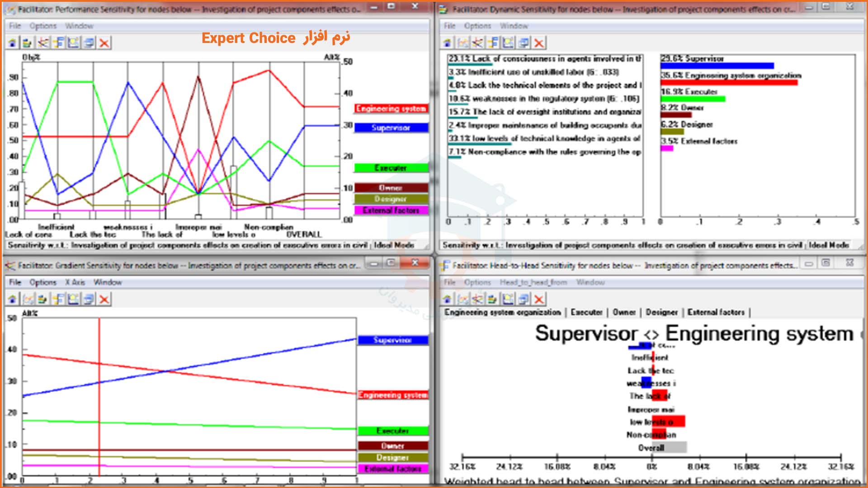Open File menu in Dynamic Sensitivity window
Image resolution: width=868 pixels, height=488 pixels.
(449, 26)
